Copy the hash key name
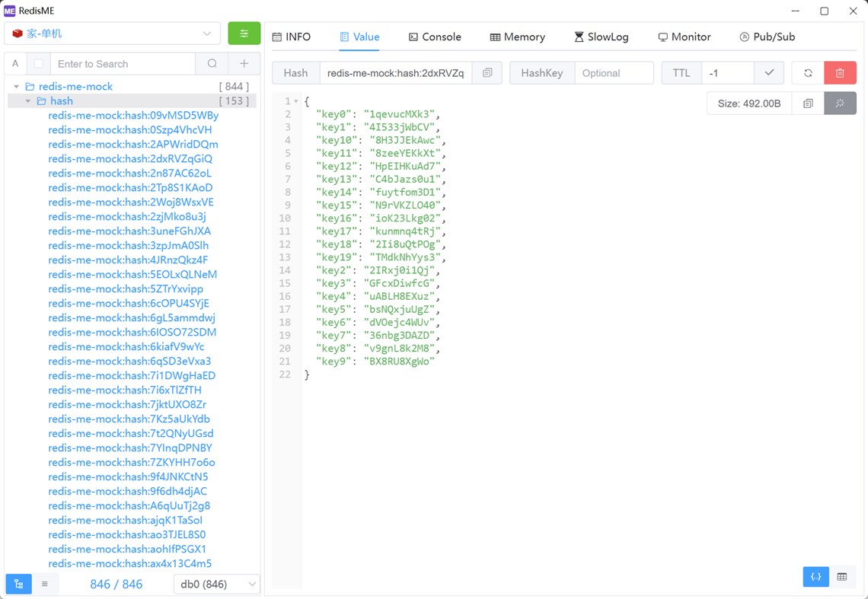Screen dimensions: 868x599 coord(487,73)
